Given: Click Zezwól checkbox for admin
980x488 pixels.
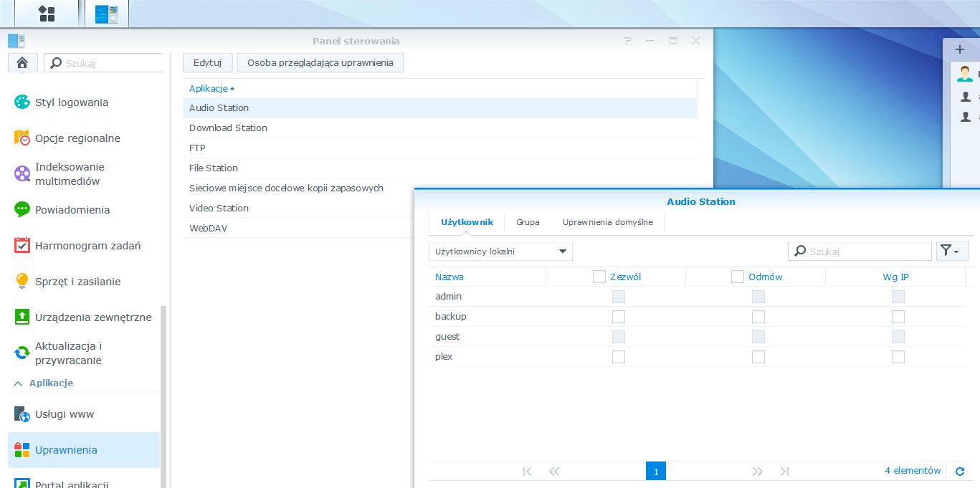Looking at the screenshot, I should (x=619, y=297).
